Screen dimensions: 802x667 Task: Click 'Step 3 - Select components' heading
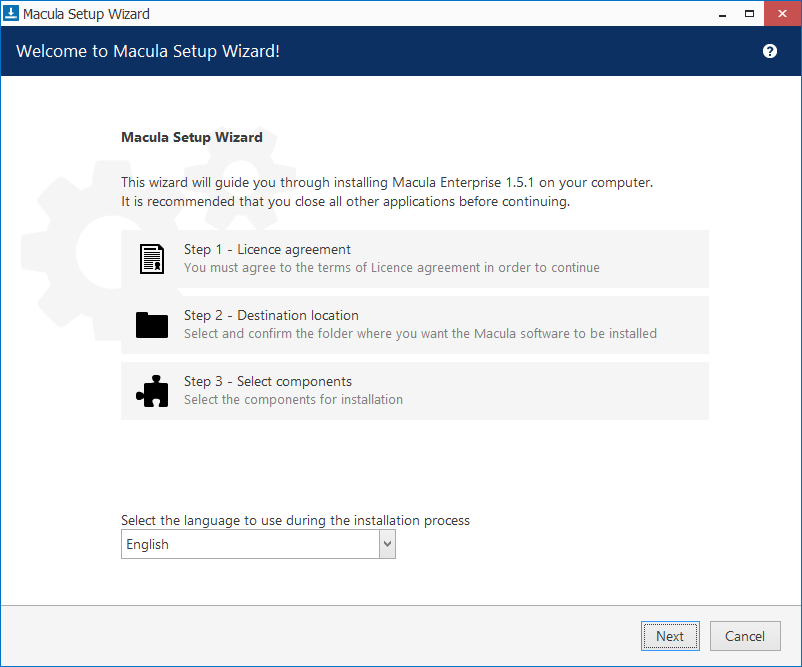[268, 382]
